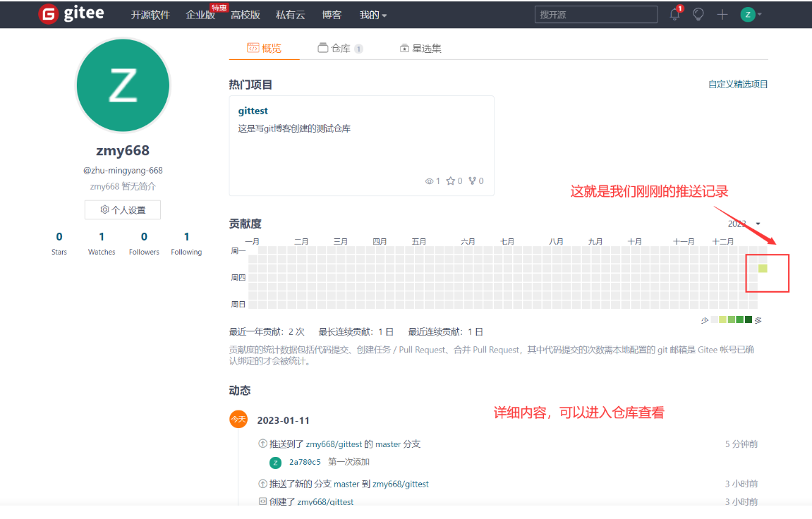Click the small Z avatar next to commit 2a780c5
Viewport: 812px width, 519px height.
click(x=276, y=463)
